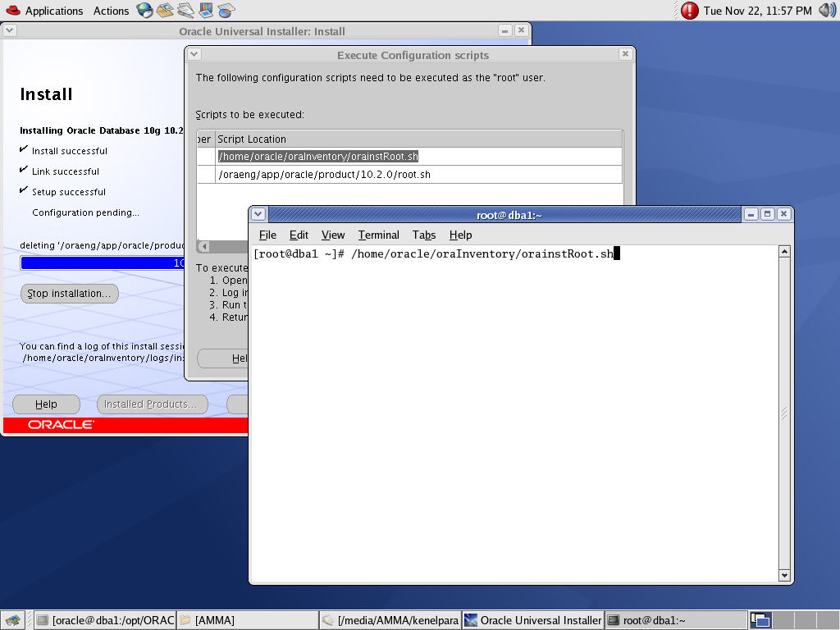Click the scripts table left scroll arrow
Screen dimensions: 840x630
coord(204,246)
